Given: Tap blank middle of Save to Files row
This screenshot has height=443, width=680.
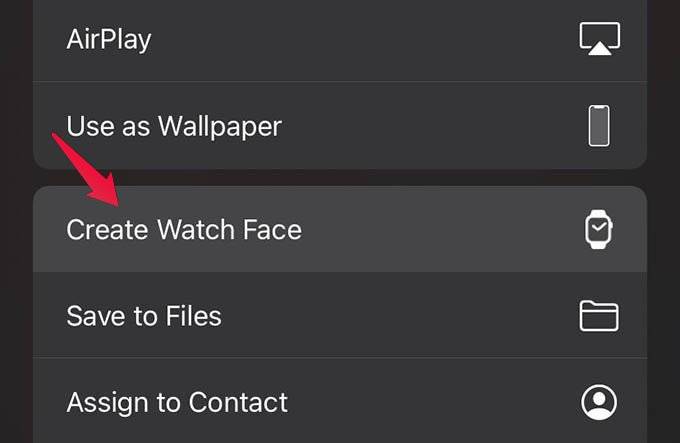Looking at the screenshot, I should click(x=400, y=317).
